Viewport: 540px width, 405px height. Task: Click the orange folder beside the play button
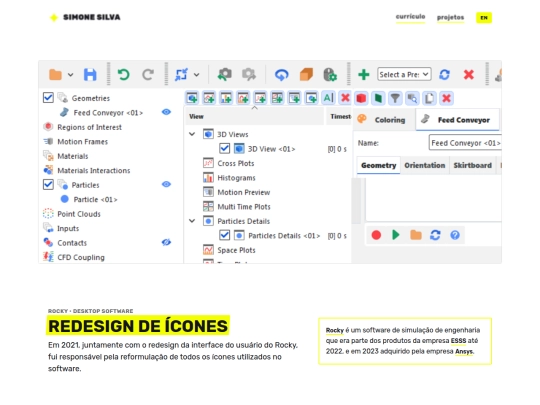coord(416,235)
